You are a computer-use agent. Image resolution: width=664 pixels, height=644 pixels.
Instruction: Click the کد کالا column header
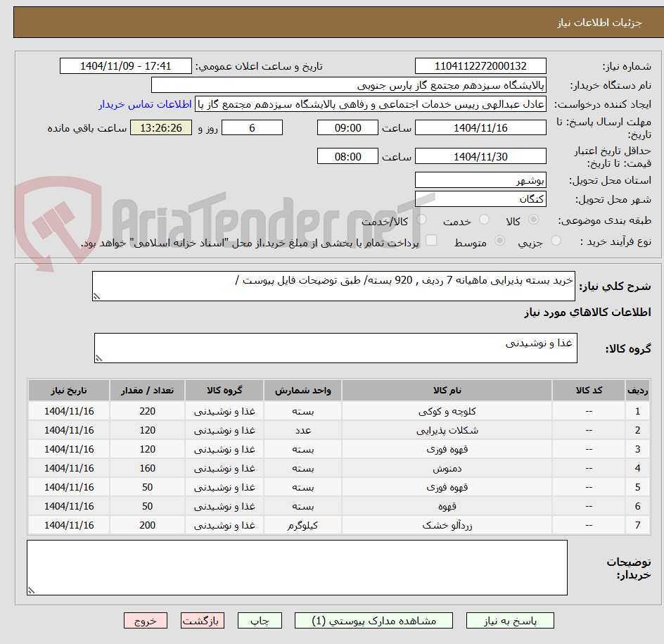(589, 390)
